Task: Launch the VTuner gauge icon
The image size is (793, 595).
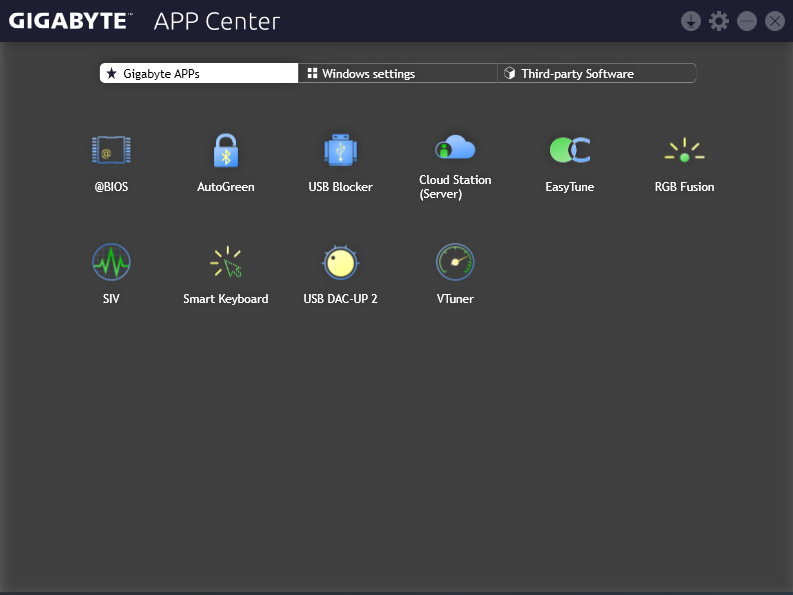Action: pyautogui.click(x=455, y=262)
